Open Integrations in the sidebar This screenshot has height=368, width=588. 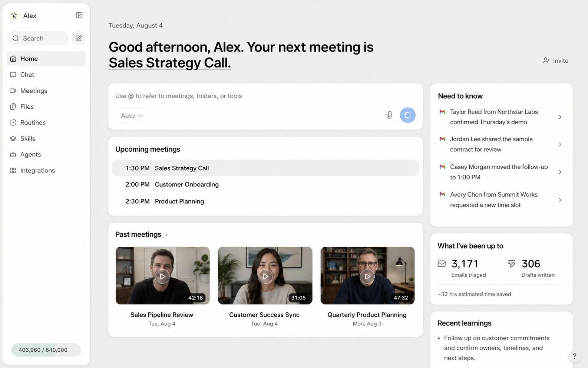(46, 170)
